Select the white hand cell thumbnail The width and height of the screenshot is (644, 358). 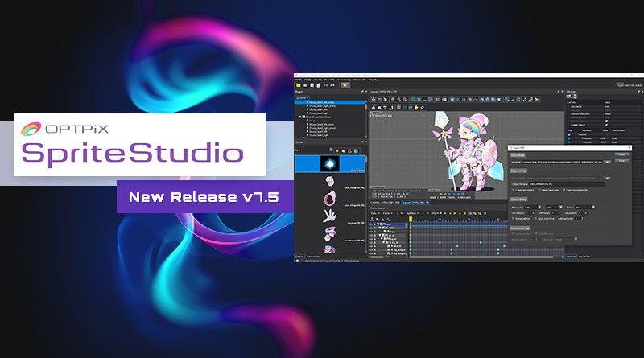[330, 216]
